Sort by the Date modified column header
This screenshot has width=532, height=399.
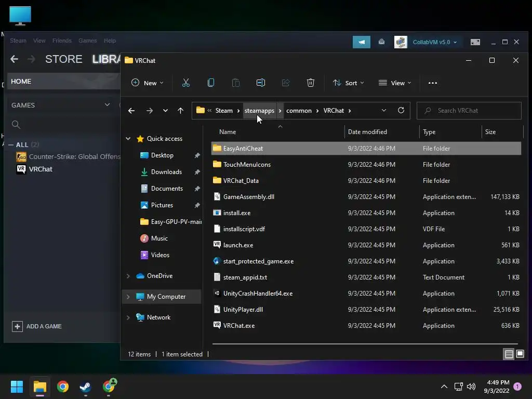pyautogui.click(x=381, y=132)
